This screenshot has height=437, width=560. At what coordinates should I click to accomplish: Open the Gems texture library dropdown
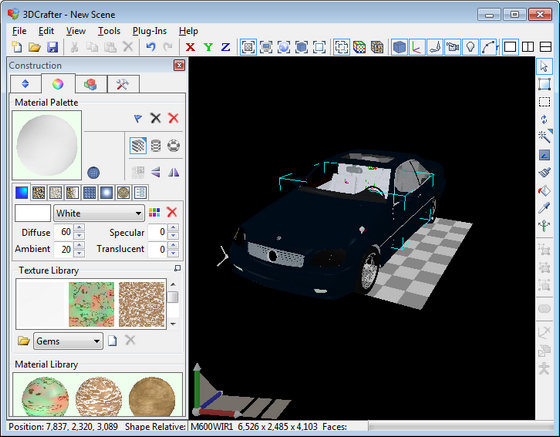point(68,341)
